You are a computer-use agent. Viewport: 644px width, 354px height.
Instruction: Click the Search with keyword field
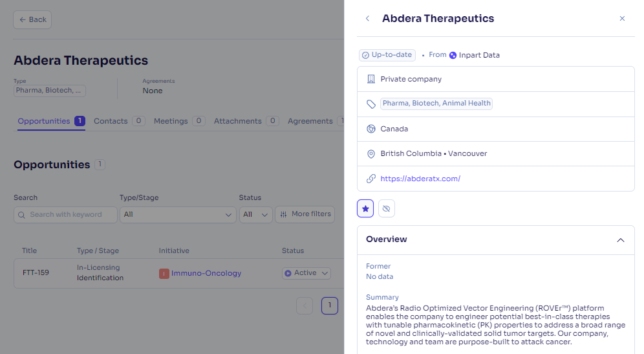(x=65, y=215)
